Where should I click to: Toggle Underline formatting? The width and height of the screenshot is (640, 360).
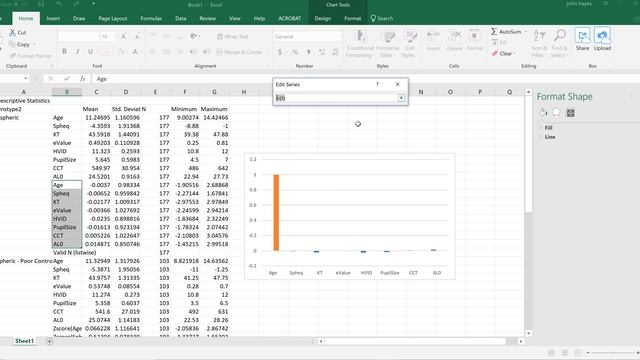pyautogui.click(x=90, y=51)
